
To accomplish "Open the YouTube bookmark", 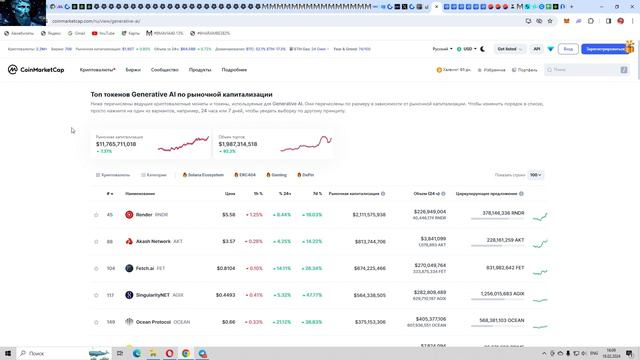I will (103, 33).
